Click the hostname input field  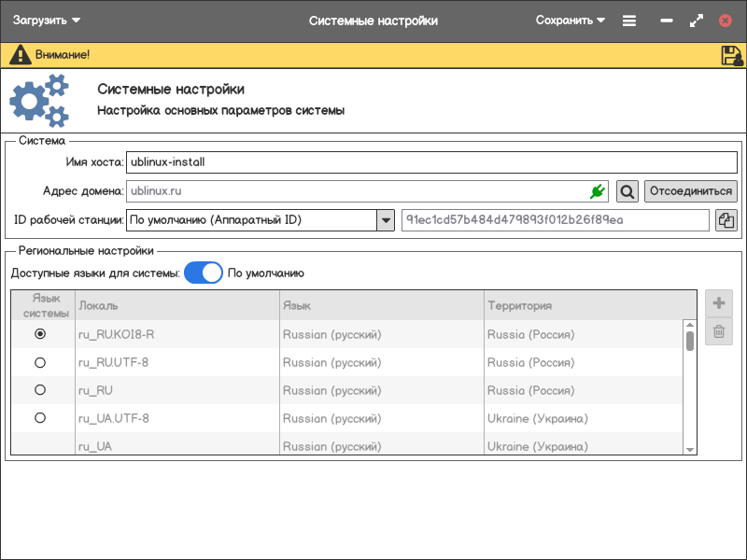coord(430,161)
